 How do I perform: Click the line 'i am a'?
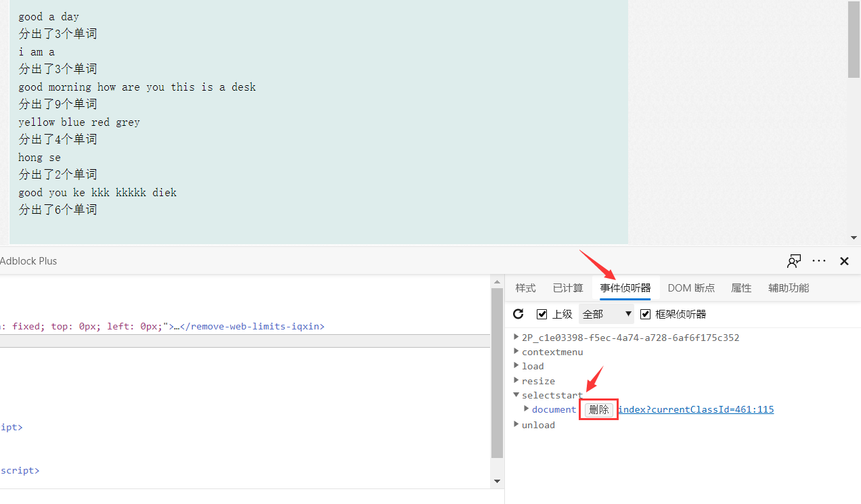pos(37,51)
